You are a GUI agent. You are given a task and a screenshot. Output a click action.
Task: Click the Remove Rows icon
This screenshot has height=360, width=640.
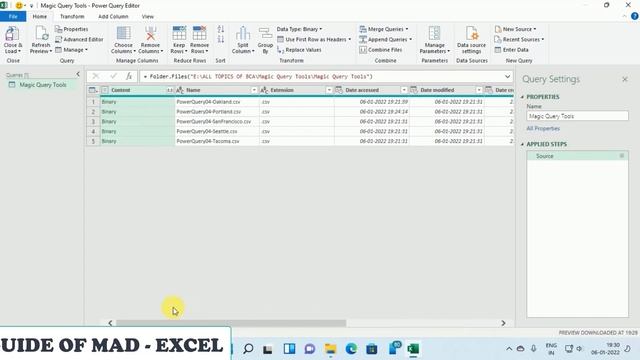[200, 33]
